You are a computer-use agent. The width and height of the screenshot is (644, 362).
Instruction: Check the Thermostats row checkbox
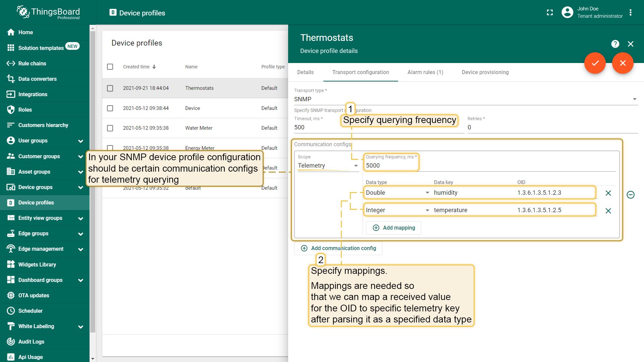tap(110, 88)
